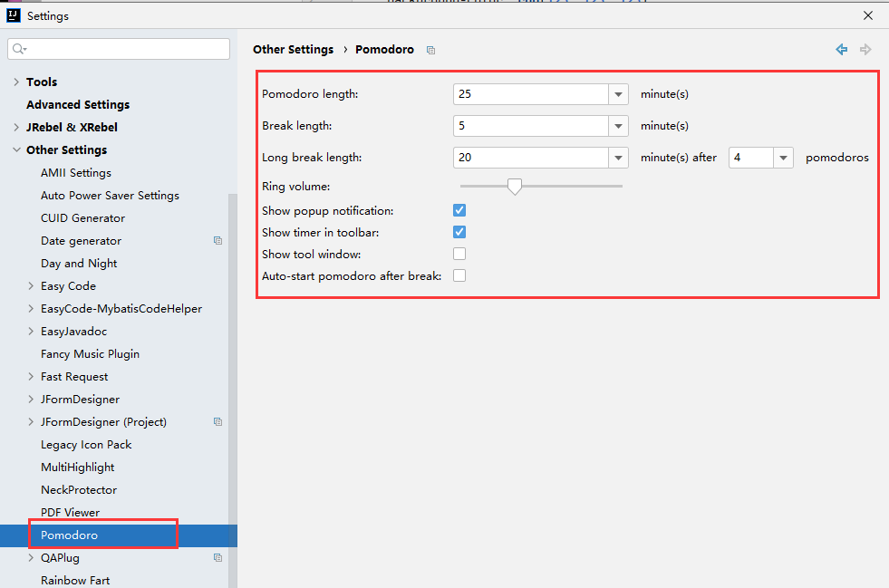Open Day and Night settings
This screenshot has height=588, width=889.
click(x=79, y=263)
